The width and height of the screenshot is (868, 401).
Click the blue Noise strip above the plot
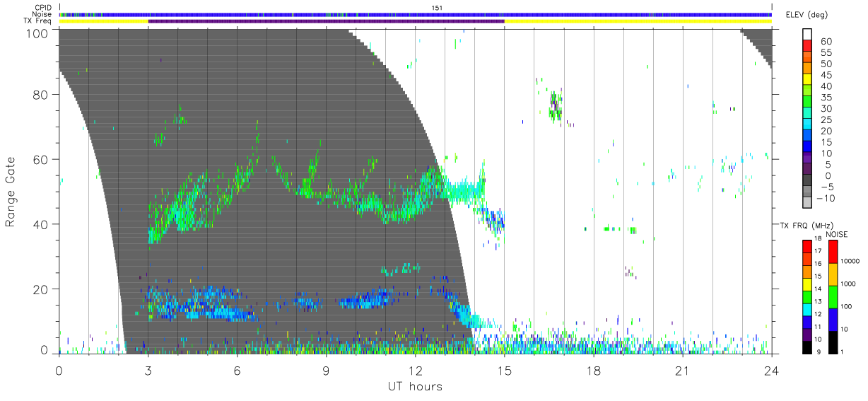pyautogui.click(x=416, y=14)
